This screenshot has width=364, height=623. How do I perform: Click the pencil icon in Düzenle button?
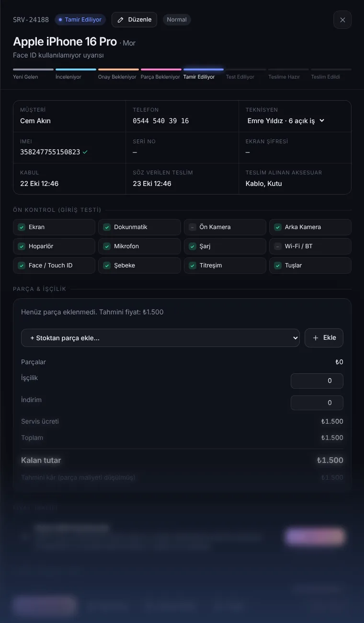121,20
